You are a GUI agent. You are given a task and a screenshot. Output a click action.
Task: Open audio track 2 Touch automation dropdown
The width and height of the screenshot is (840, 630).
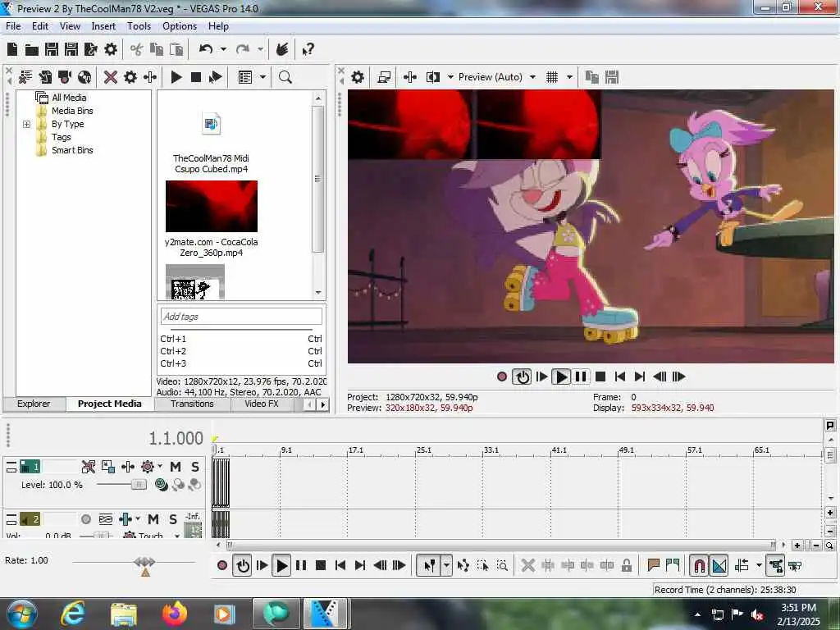pos(177,535)
